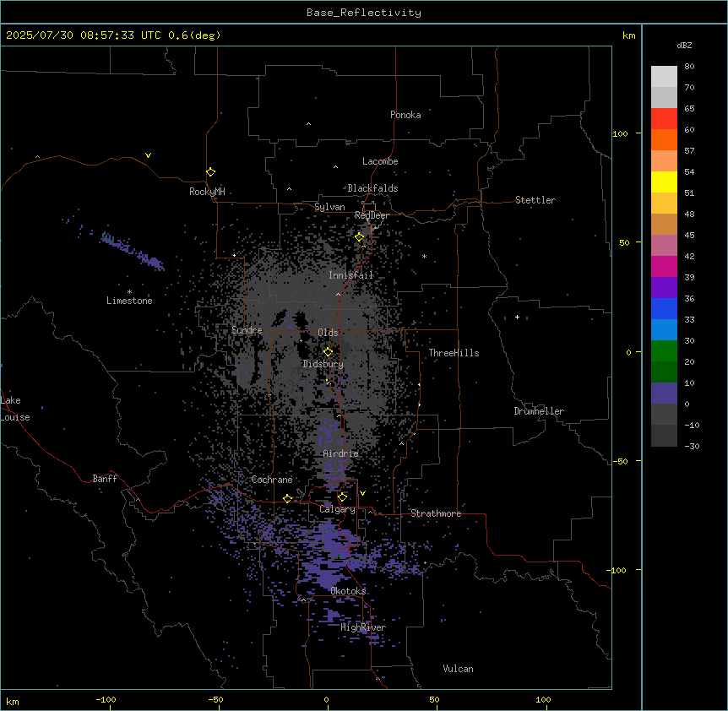Click yellow radar site marker near Olds
The width and height of the screenshot is (728, 711).
(328, 352)
